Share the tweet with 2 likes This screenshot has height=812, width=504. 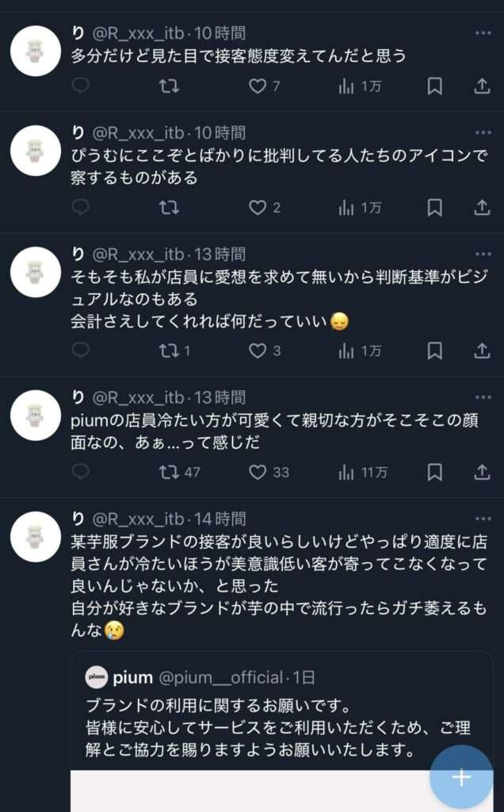coord(482,207)
